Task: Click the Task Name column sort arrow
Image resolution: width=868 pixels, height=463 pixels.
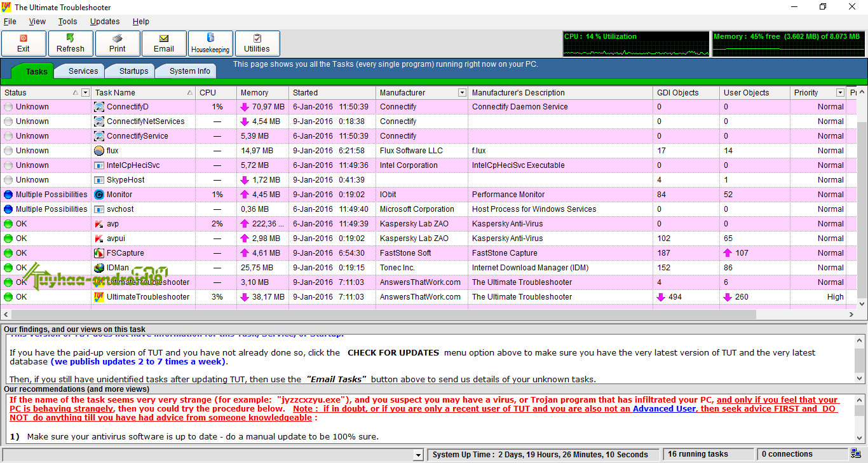Action: pos(190,93)
